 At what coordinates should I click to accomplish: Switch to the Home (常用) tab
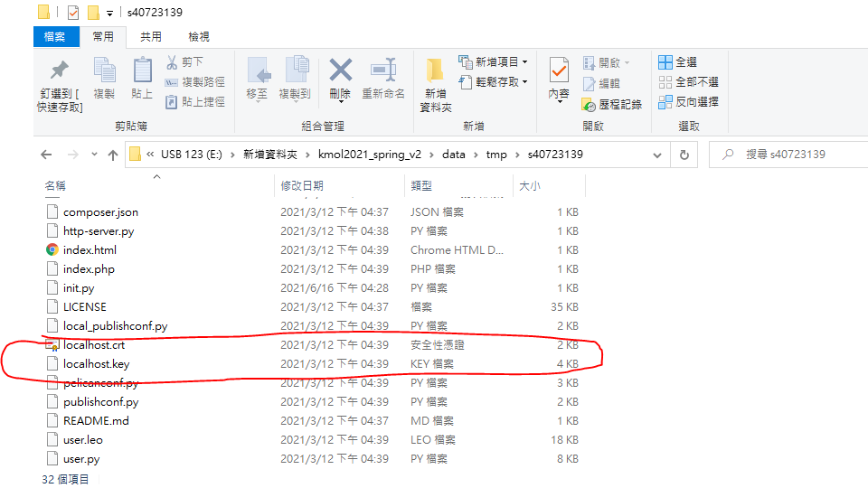tap(103, 37)
